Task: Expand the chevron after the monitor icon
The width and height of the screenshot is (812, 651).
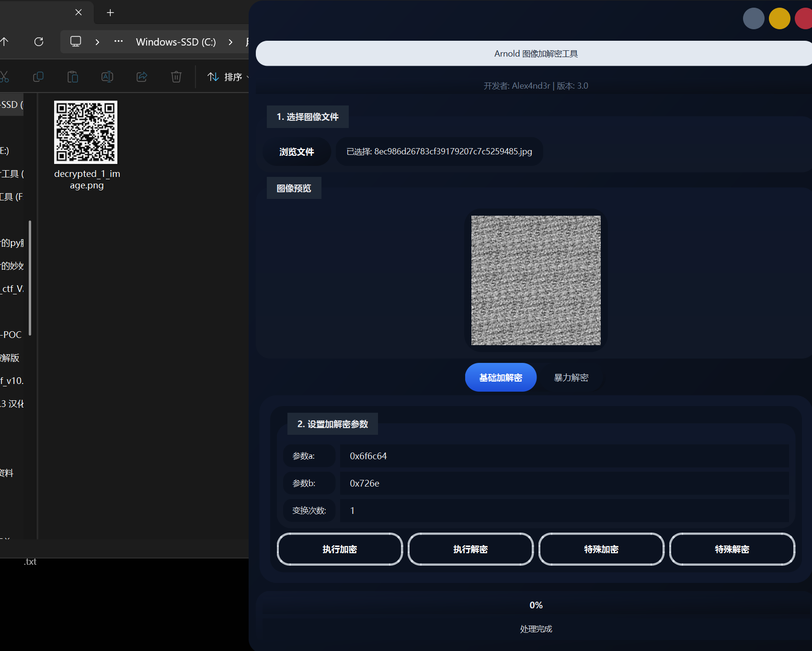Action: (97, 42)
